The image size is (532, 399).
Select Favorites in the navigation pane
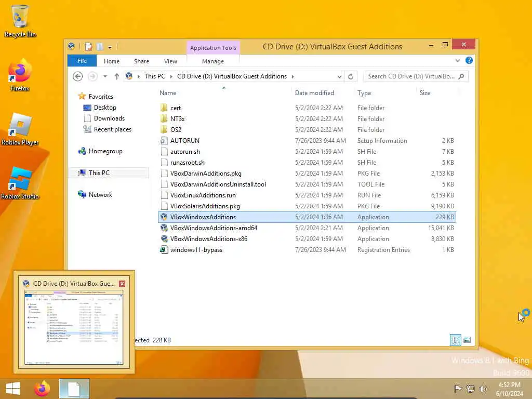(101, 96)
